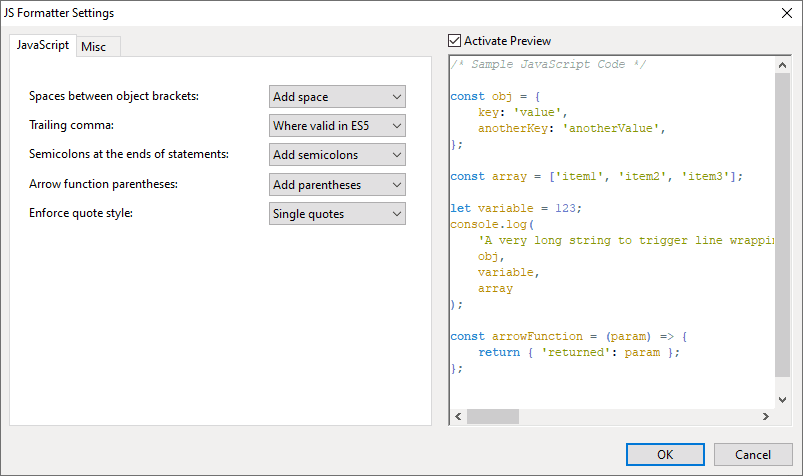Click the 'Trailing comma:' label
This screenshot has height=476, width=803.
pyautogui.click(x=71, y=126)
